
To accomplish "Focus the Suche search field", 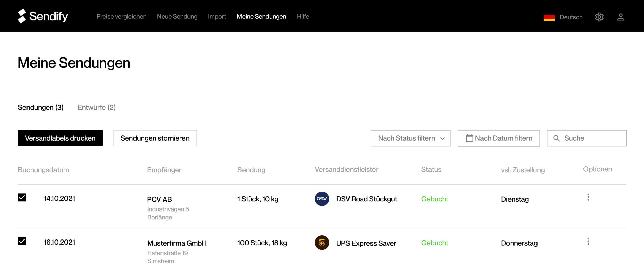I will click(586, 138).
